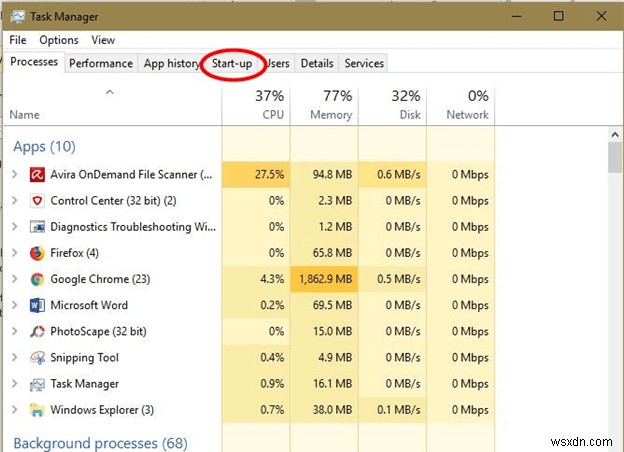
Task: Close the Task Manager window
Action: (x=601, y=16)
